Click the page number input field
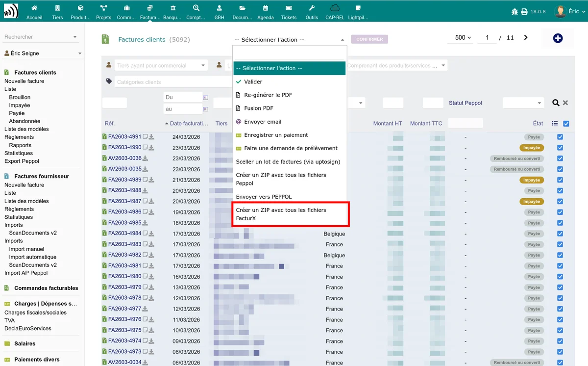The width and height of the screenshot is (588, 366). (x=488, y=38)
